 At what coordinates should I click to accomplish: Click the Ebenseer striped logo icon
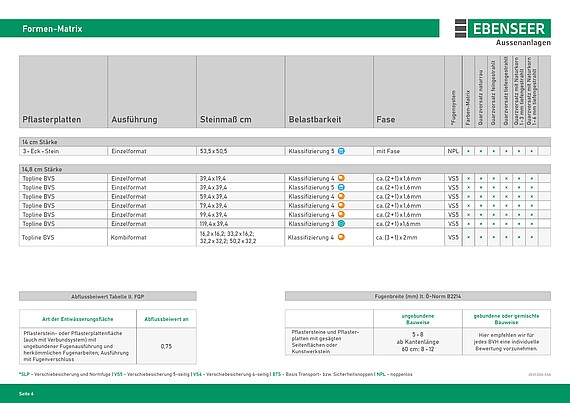click(460, 28)
